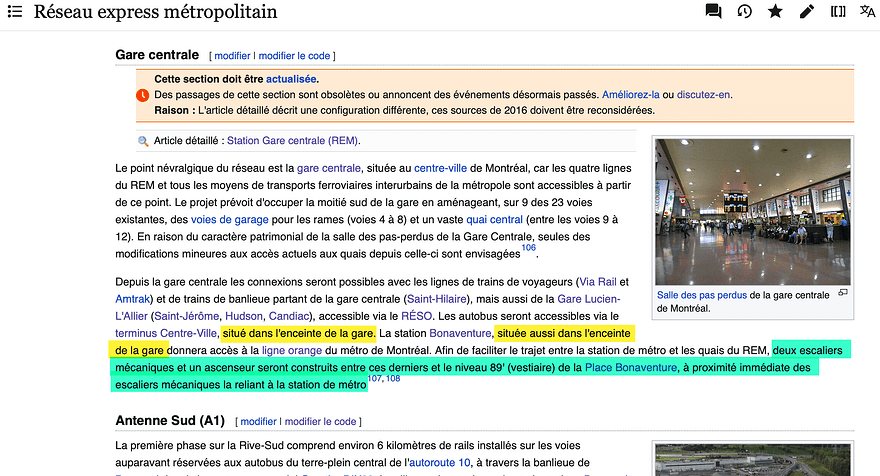Click the orange clock warning icon
This screenshot has height=476, width=880.
(x=142, y=95)
